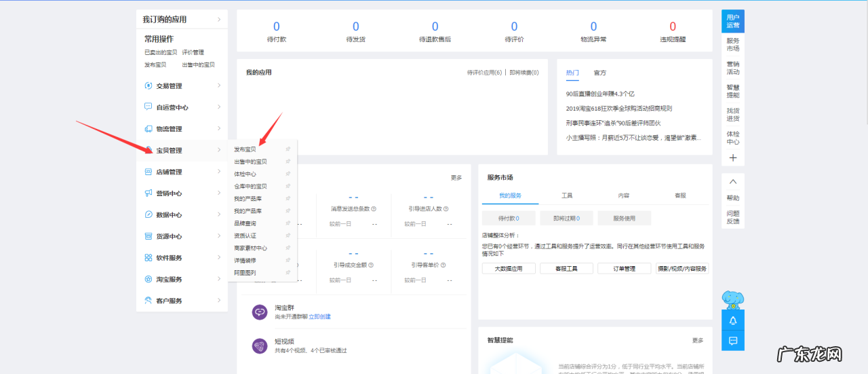Click the 软件服务 grid icon

coord(149,258)
